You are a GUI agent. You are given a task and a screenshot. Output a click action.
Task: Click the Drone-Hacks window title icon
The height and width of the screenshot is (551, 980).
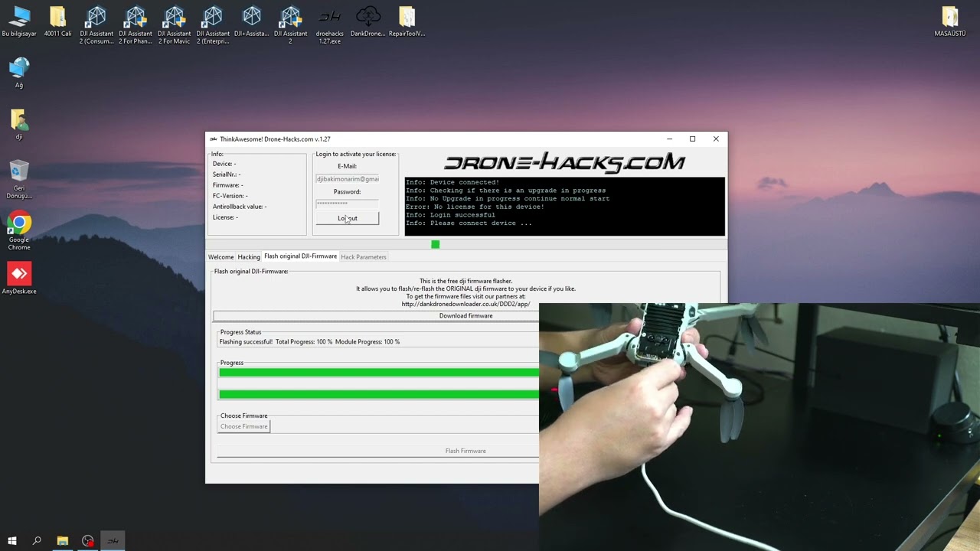click(x=214, y=139)
